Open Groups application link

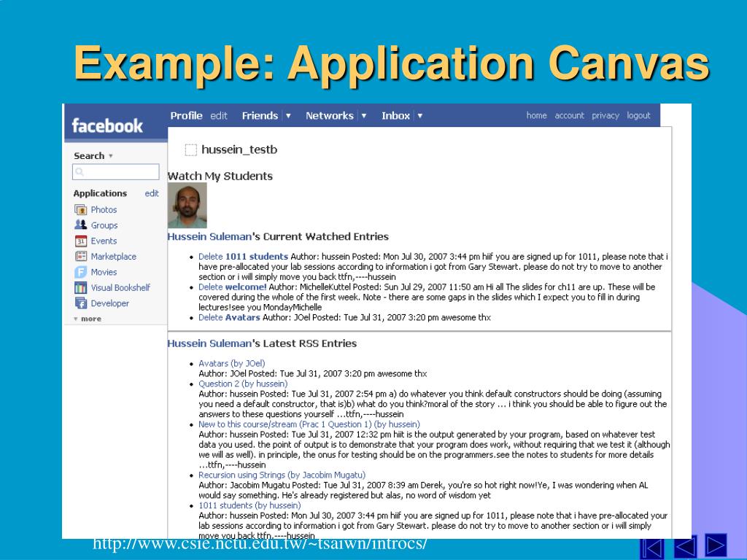(104, 225)
